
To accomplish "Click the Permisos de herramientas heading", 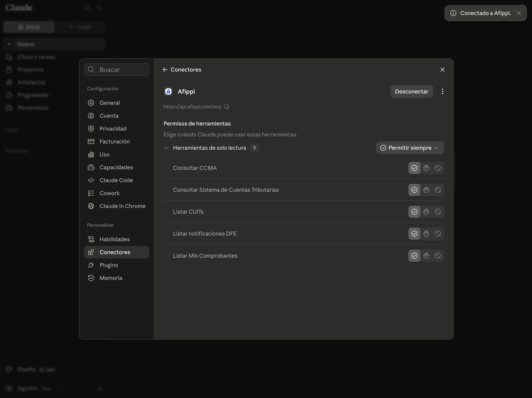I will [x=197, y=124].
